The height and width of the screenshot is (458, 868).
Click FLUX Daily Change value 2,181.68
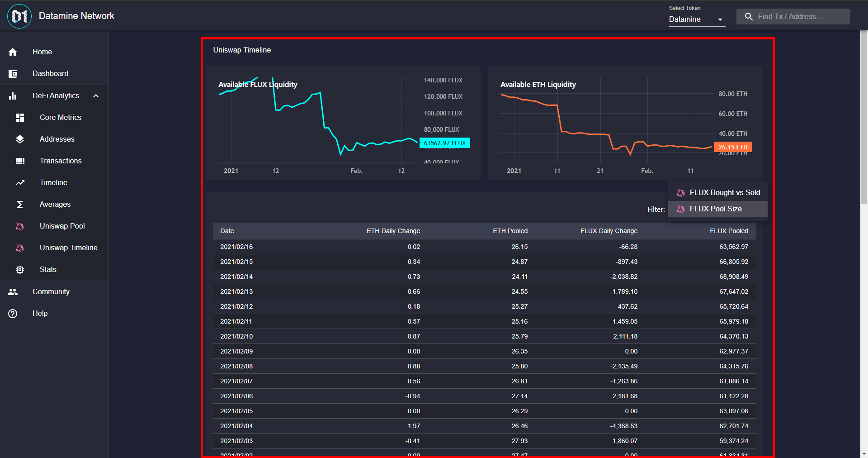point(625,396)
